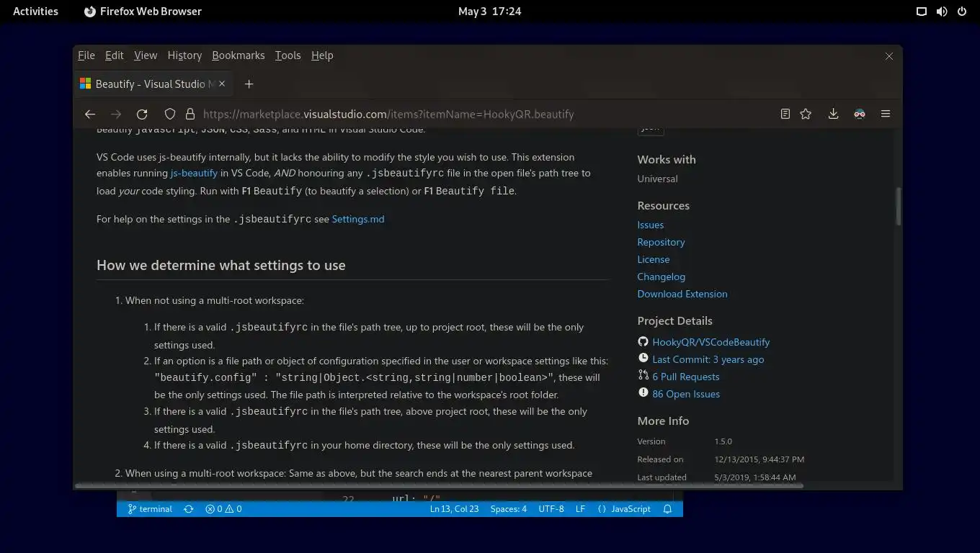Click Ln 13, Col 23 in status bar
This screenshot has height=553, width=980.
(x=454, y=509)
